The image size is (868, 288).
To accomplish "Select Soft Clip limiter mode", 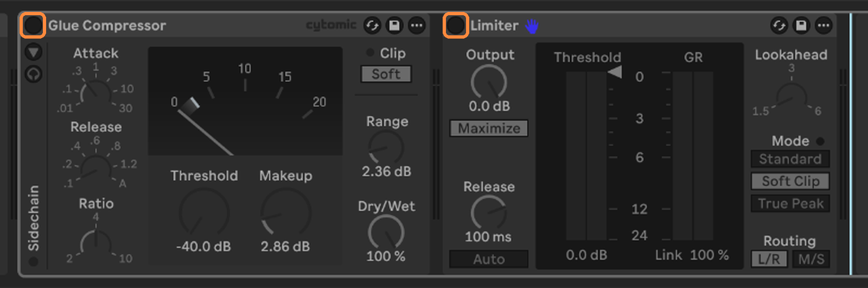I will pyautogui.click(x=790, y=181).
